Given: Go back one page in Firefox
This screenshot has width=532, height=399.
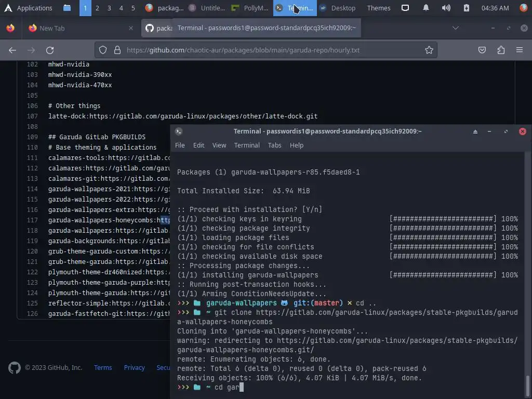Looking at the screenshot, I should pos(12,50).
